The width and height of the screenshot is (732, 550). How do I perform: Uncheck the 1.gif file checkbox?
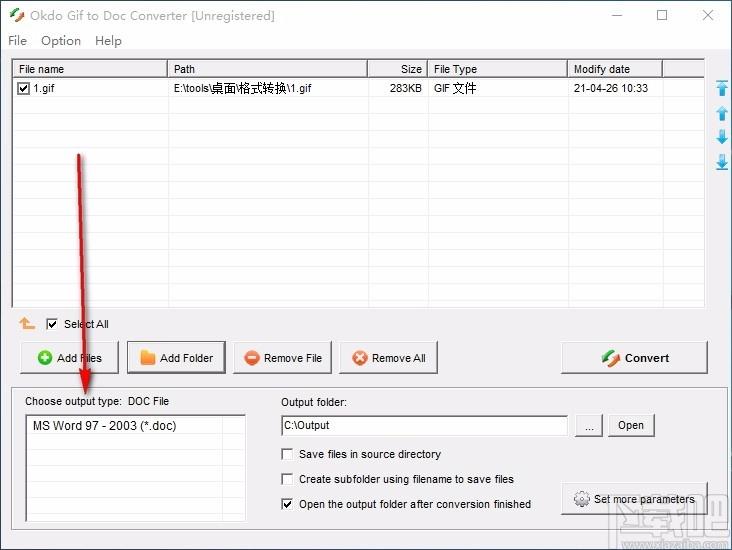(x=23, y=88)
